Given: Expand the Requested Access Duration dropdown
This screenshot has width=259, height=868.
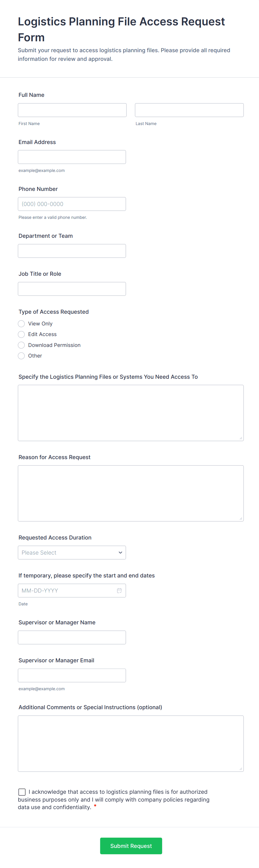Looking at the screenshot, I should click(x=72, y=553).
